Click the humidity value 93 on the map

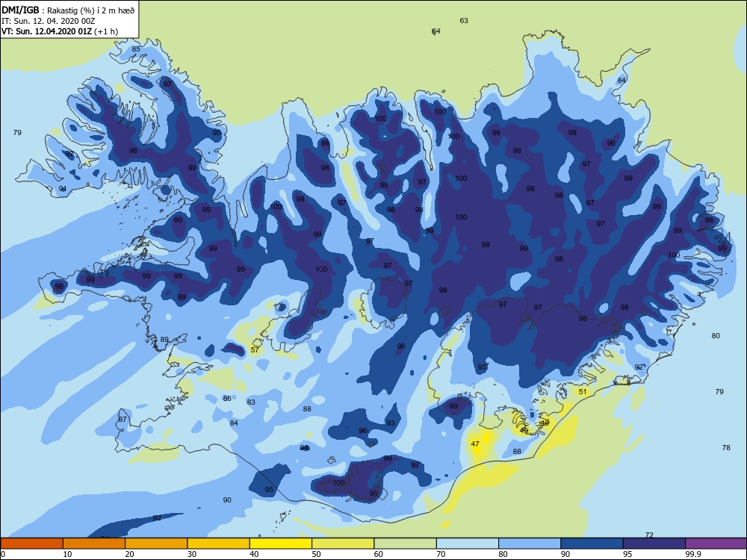pyautogui.click(x=391, y=423)
